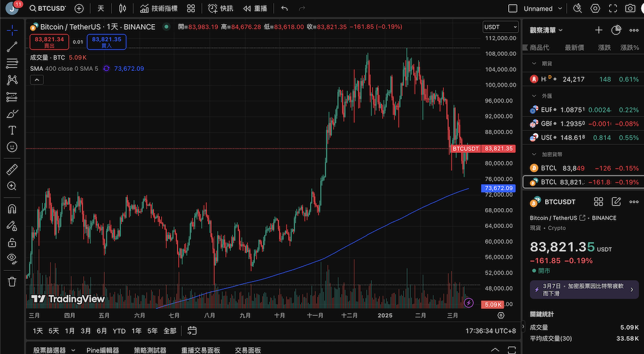Add a symbol to the watchlist
The height and width of the screenshot is (354, 644).
coord(599,31)
